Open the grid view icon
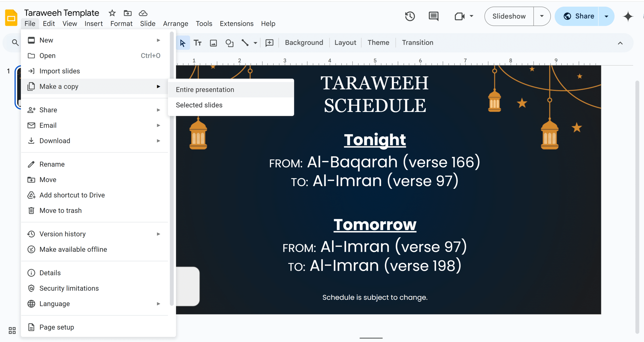 tap(12, 331)
